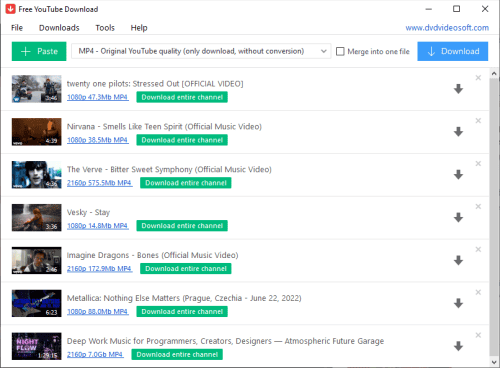Viewport: 500px width, 368px height.
Task: Click download arrow for Vesky - Stay
Action: tap(458, 218)
